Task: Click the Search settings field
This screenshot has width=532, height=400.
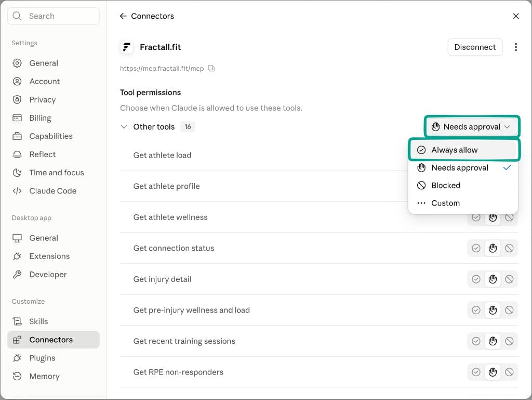Action: point(54,16)
